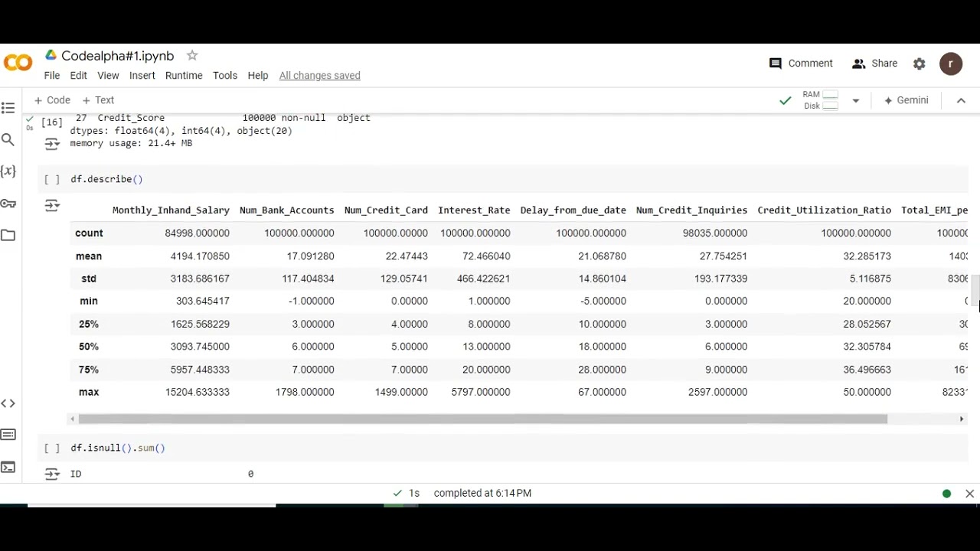Click the Credit_Utilization_Ratio column header
Screen dimensions: 980x551
point(825,210)
